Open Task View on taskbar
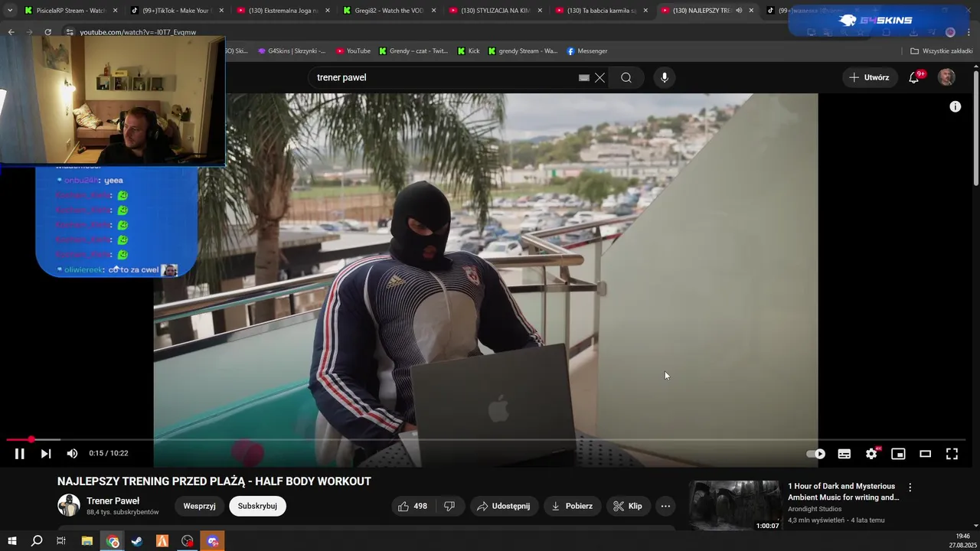Image resolution: width=980 pixels, height=551 pixels. tap(61, 541)
